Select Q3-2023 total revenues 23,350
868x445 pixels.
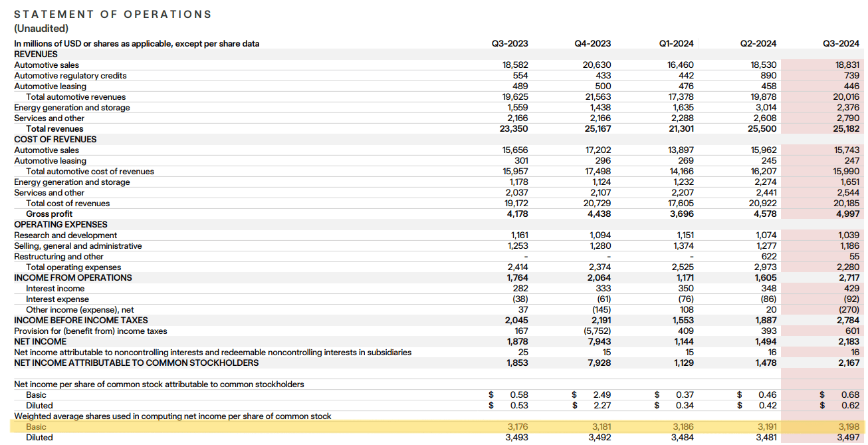(x=514, y=129)
